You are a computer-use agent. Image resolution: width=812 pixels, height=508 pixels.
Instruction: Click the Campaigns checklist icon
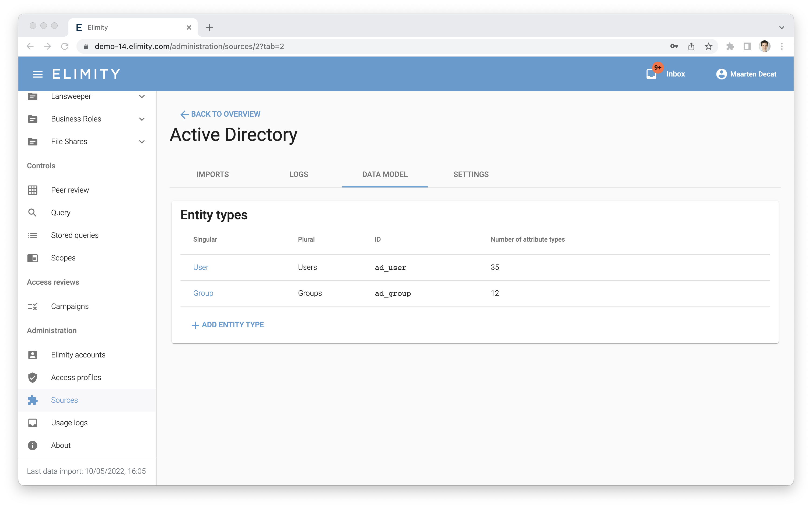click(33, 307)
